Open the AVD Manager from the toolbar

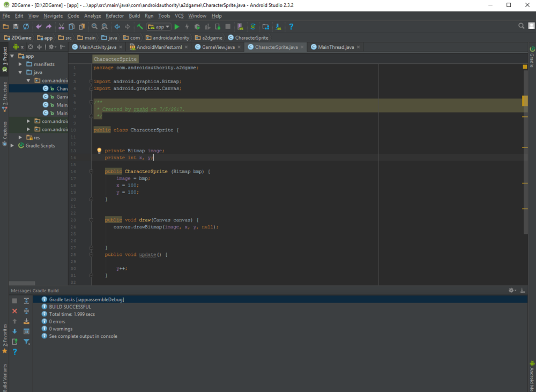[x=240, y=26]
